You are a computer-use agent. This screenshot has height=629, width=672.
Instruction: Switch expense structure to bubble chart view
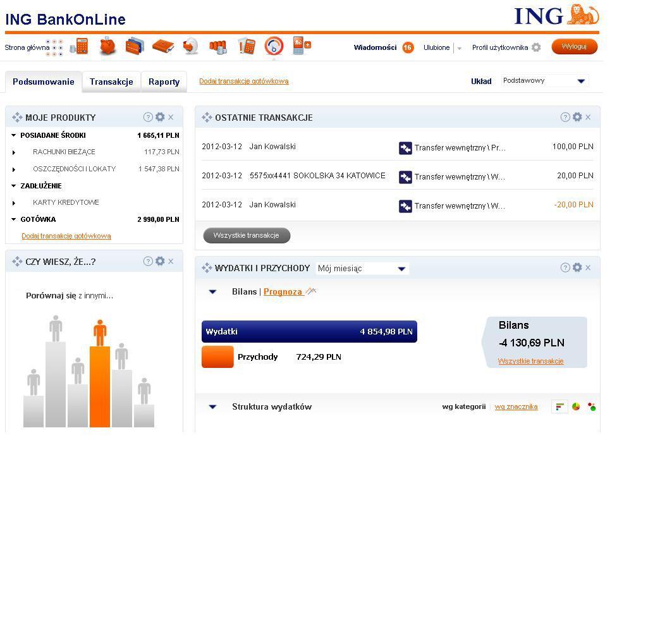[x=592, y=406]
